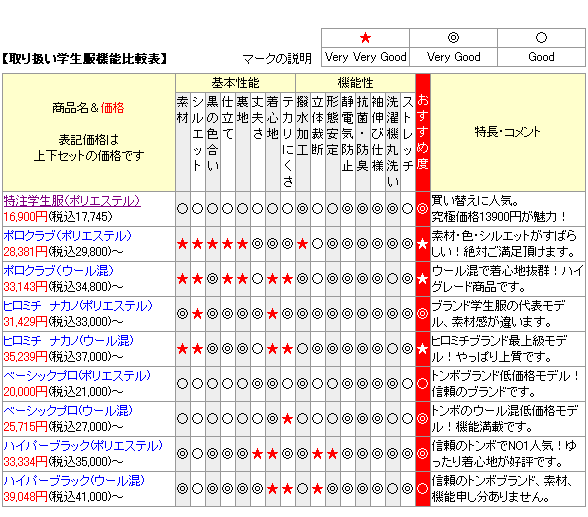Open the ハイパーブラック(ウール混) product link
Screen dimensions: 588x517
(x=74, y=481)
